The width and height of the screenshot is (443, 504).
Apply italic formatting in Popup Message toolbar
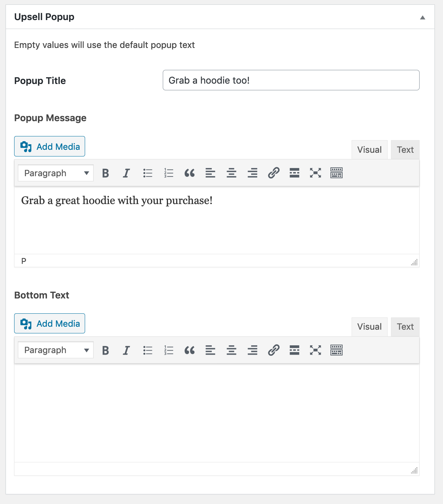pyautogui.click(x=126, y=172)
